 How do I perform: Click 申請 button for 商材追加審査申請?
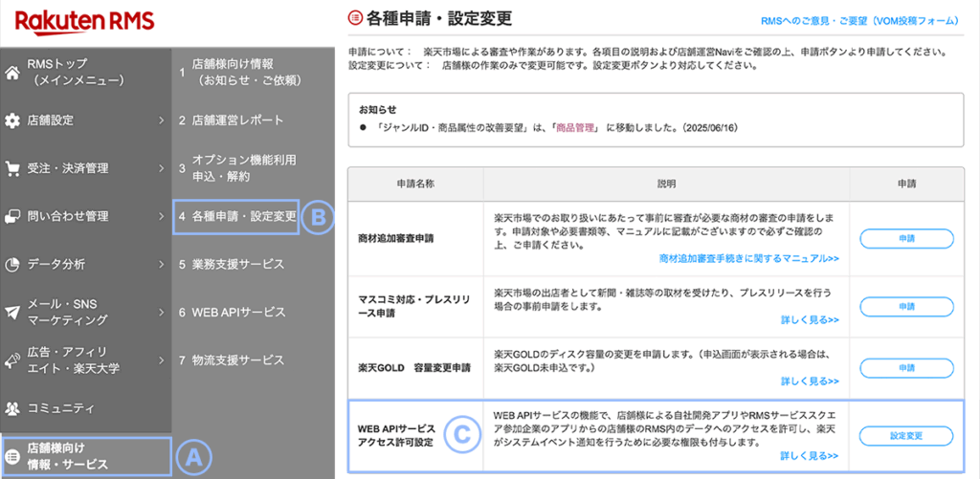(x=905, y=238)
